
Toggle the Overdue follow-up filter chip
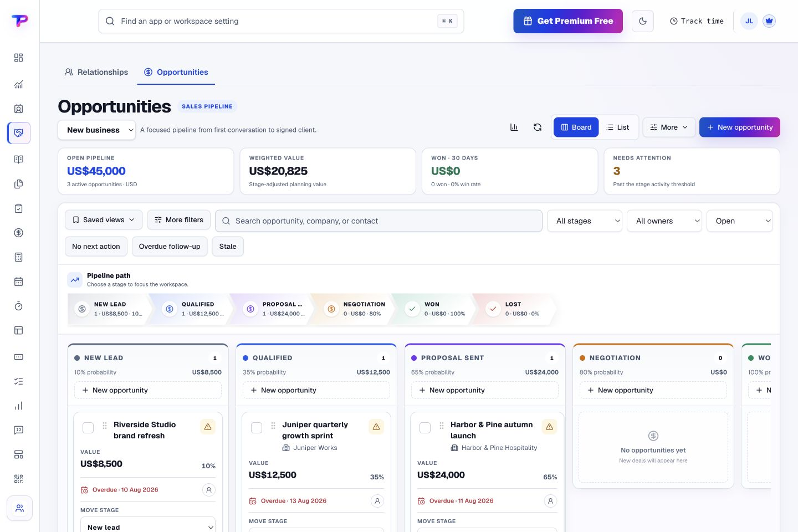pyautogui.click(x=170, y=247)
